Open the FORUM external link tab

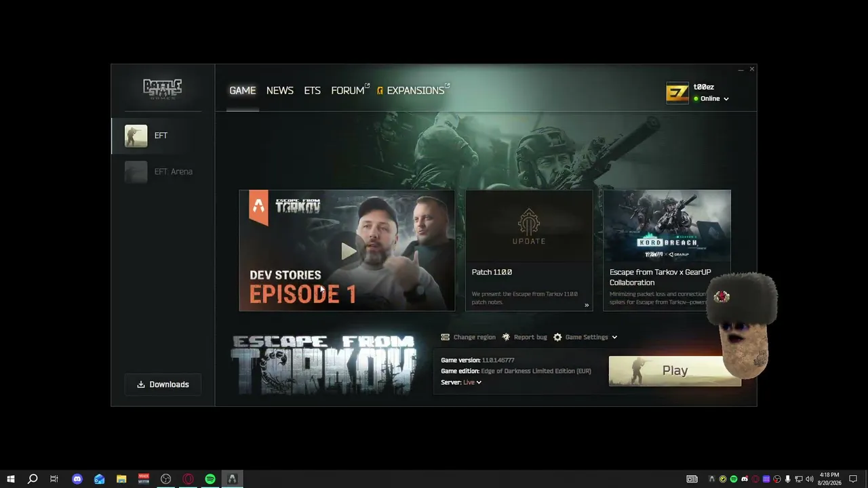(350, 91)
